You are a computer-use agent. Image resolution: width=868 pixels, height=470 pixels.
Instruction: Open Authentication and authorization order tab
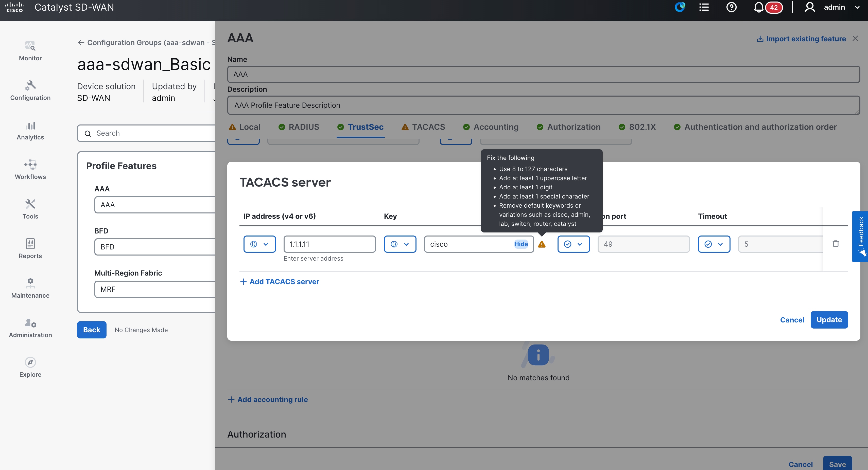(755, 127)
